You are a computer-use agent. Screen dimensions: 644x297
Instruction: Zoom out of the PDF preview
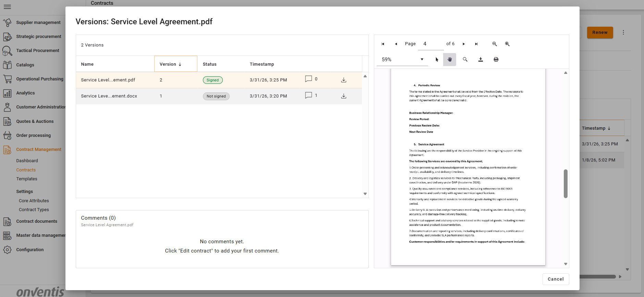pos(495,44)
